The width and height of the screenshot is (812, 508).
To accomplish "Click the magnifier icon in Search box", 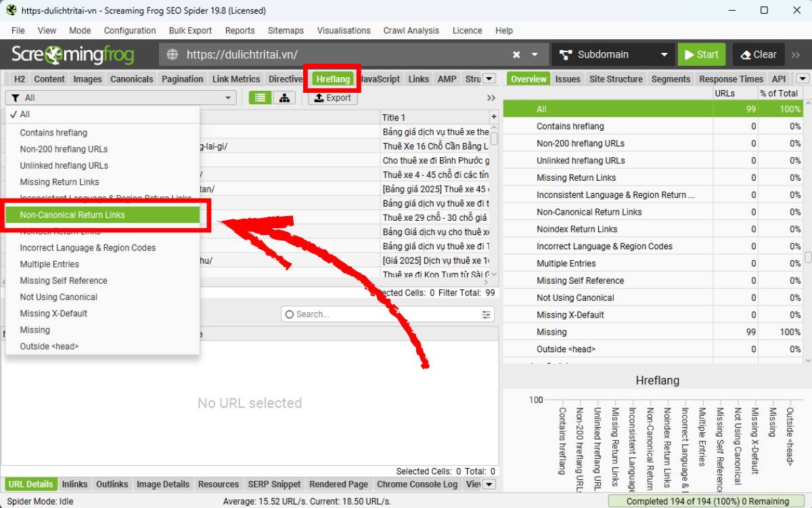I will pos(289,314).
